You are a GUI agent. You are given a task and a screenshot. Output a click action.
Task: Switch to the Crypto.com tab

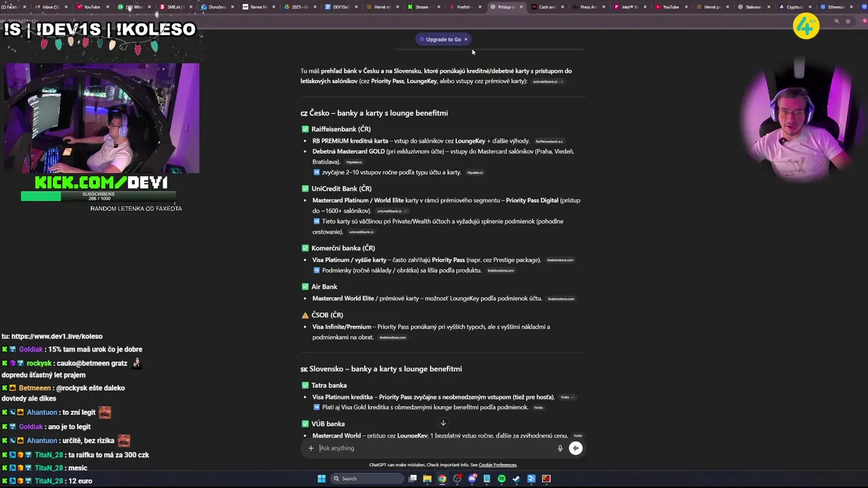click(794, 7)
